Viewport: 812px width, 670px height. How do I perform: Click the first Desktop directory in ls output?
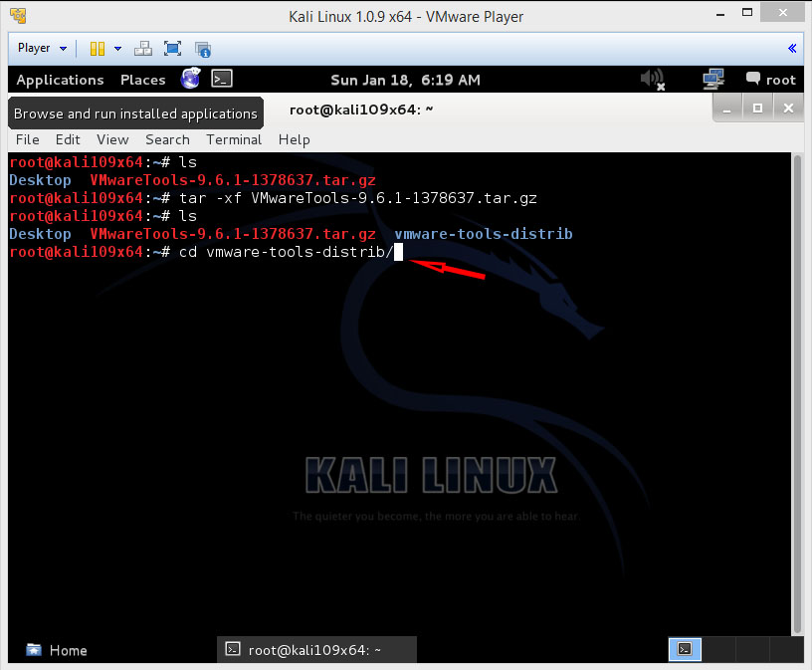coord(40,180)
